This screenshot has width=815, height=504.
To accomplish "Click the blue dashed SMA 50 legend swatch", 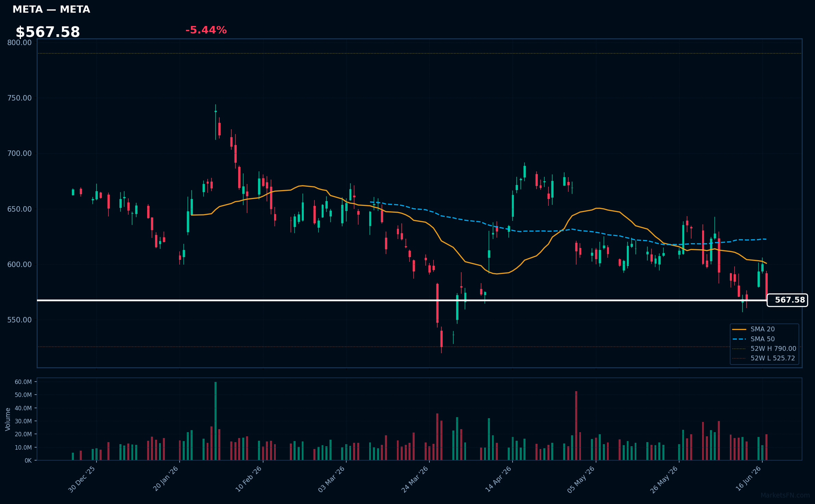I will 739,339.
